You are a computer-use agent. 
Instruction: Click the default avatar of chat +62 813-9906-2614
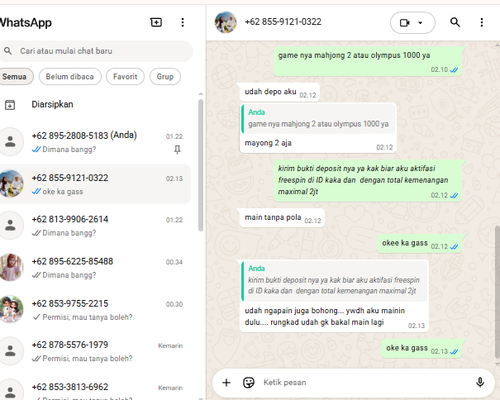[11, 225]
